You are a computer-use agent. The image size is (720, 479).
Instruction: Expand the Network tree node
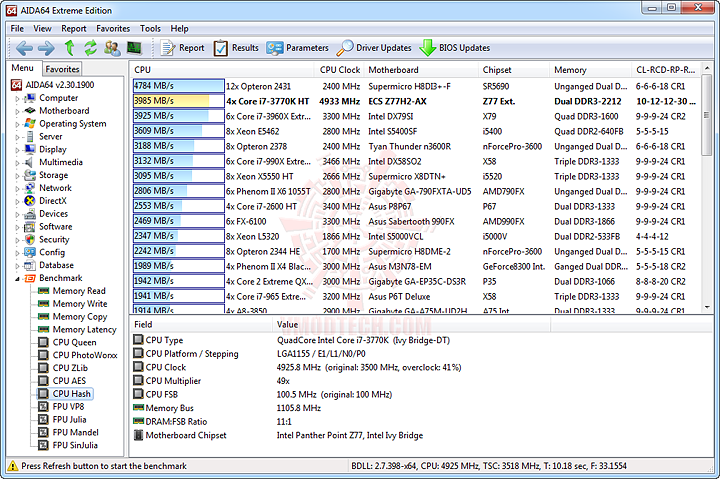tap(17, 188)
